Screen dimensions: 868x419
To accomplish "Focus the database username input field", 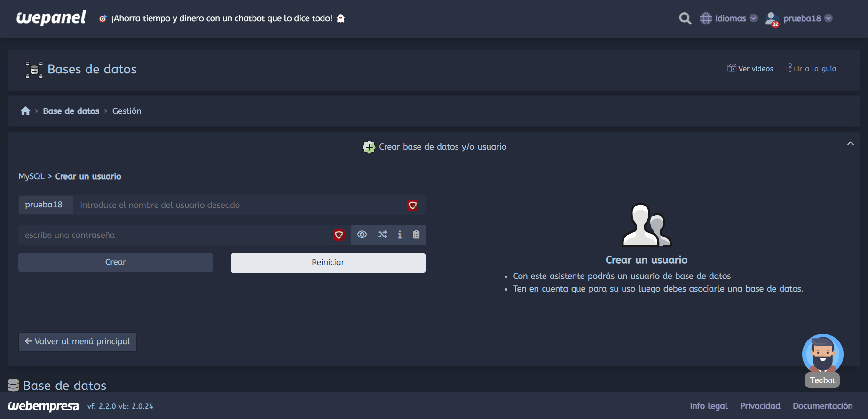I will [240, 205].
